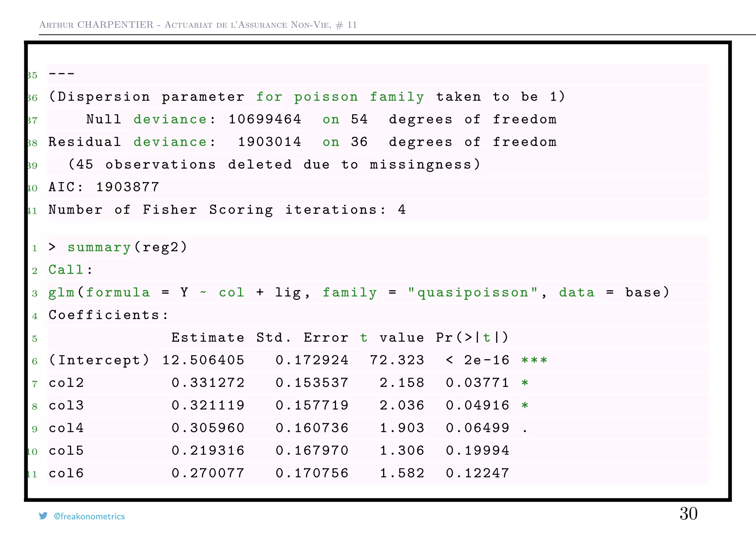Click the 'col3' row label
Screen dimensions: 756x535
tap(66, 405)
